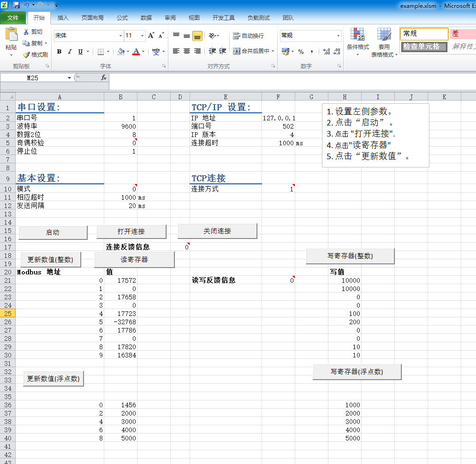
Task: Click the center text alignment icon
Action: [x=187, y=51]
